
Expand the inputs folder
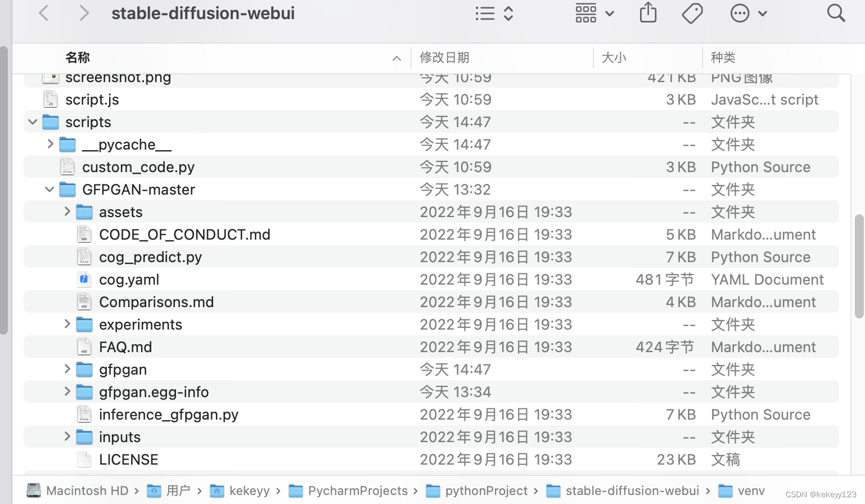click(67, 436)
